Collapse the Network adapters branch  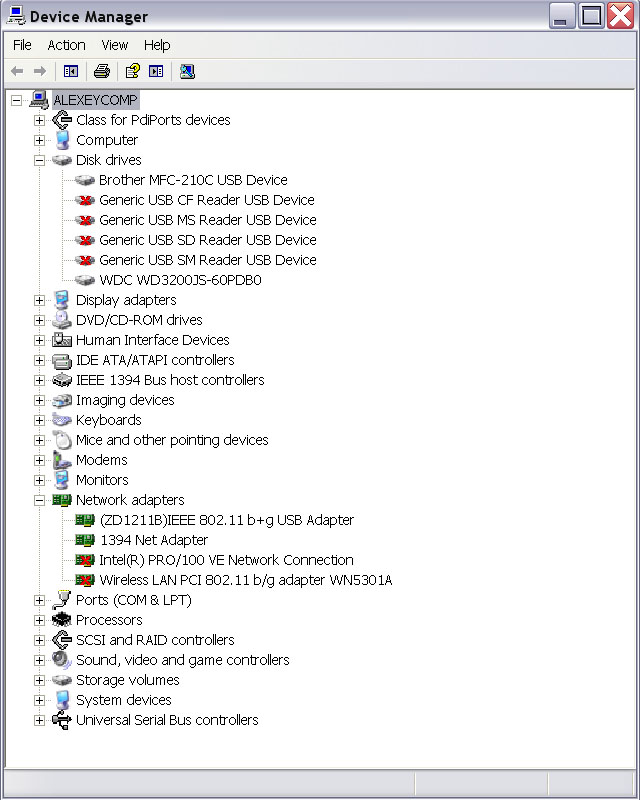39,500
